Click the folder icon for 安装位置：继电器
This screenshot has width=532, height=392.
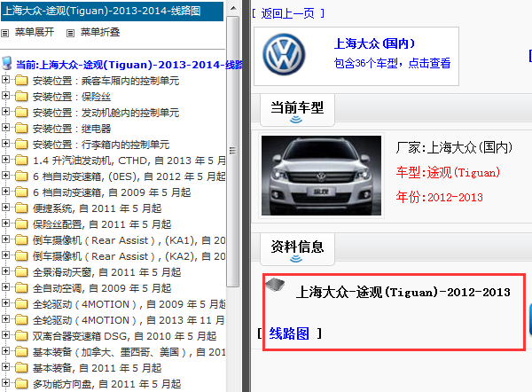[21, 129]
